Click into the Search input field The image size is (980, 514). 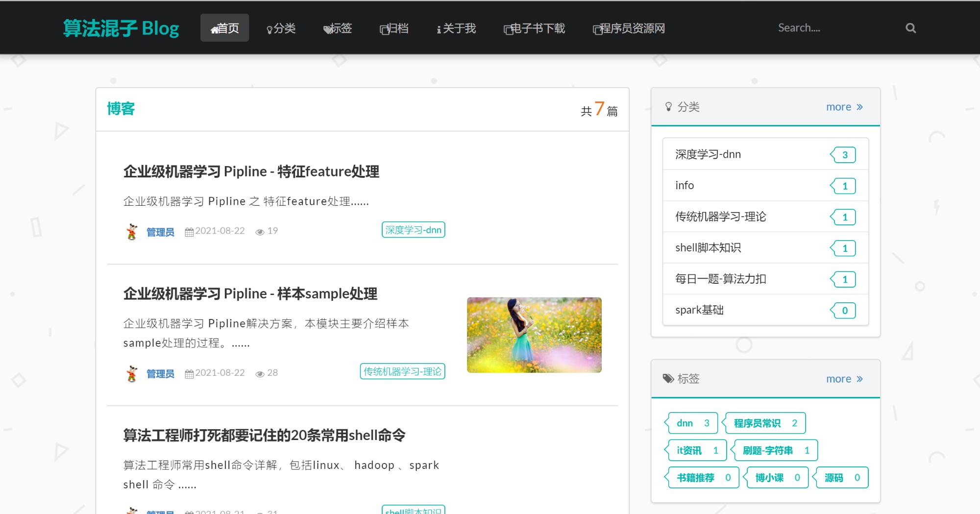(x=833, y=28)
